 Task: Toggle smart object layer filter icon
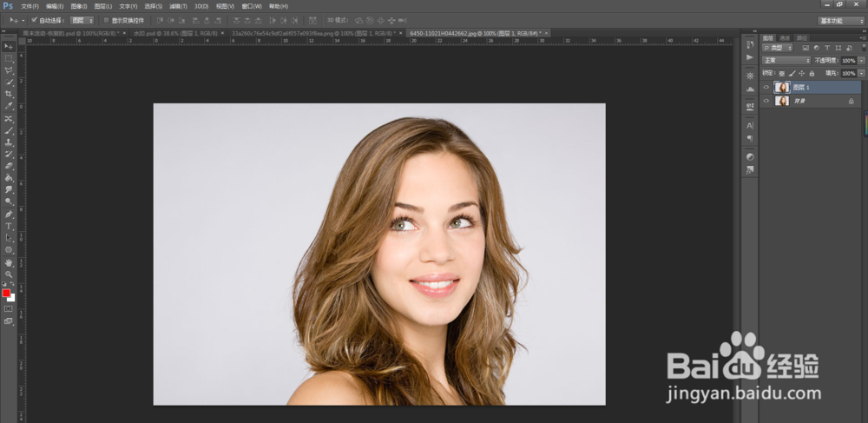tap(848, 48)
